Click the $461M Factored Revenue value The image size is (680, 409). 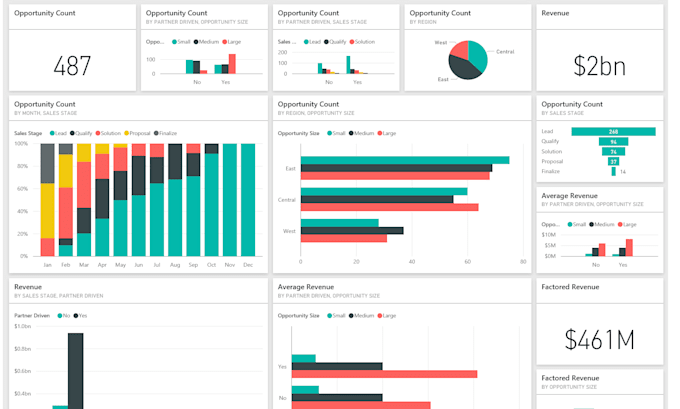coord(600,340)
